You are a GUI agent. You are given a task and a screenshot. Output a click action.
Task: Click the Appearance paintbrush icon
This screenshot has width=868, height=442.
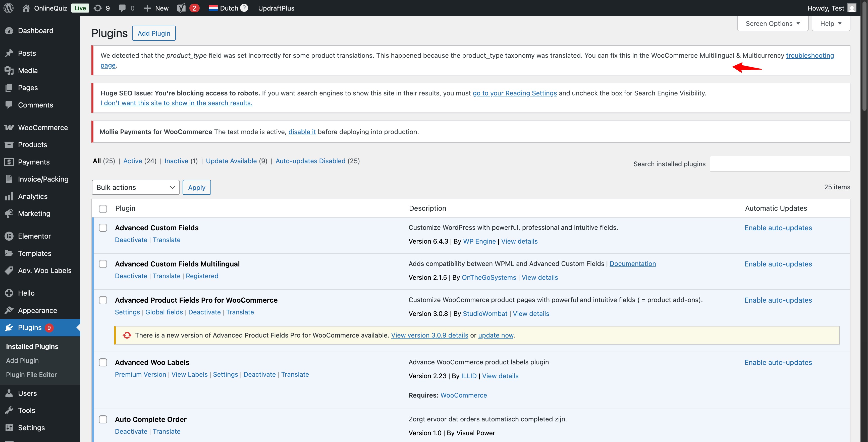coord(9,310)
